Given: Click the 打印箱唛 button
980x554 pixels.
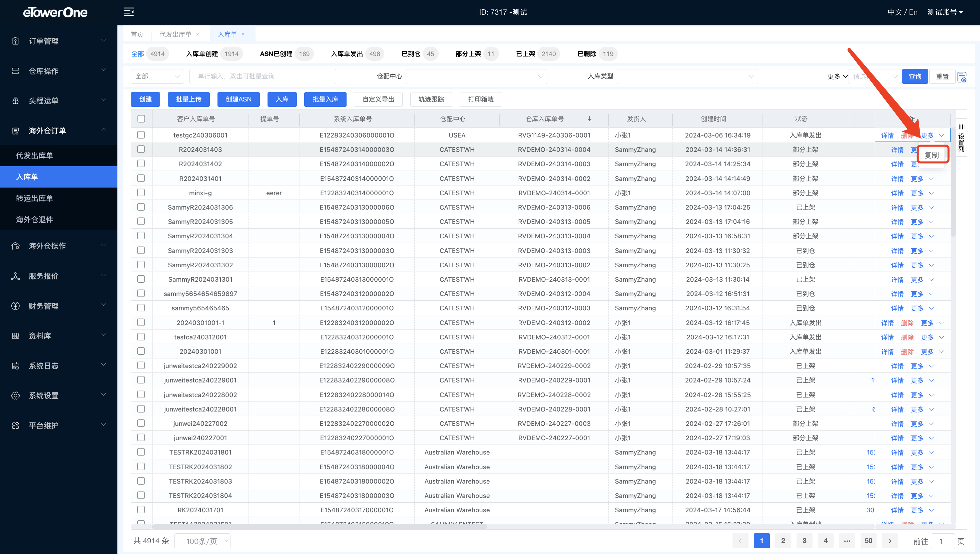Looking at the screenshot, I should (481, 99).
